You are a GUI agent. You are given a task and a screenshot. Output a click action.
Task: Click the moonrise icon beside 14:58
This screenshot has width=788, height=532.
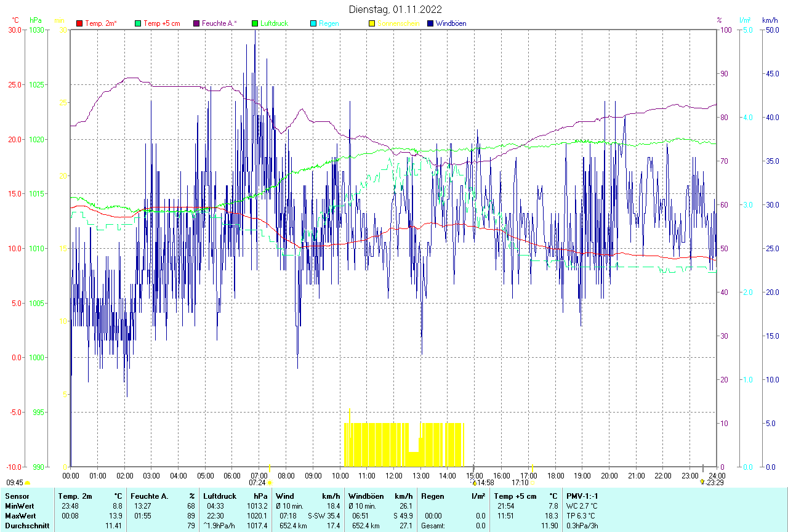(x=475, y=483)
